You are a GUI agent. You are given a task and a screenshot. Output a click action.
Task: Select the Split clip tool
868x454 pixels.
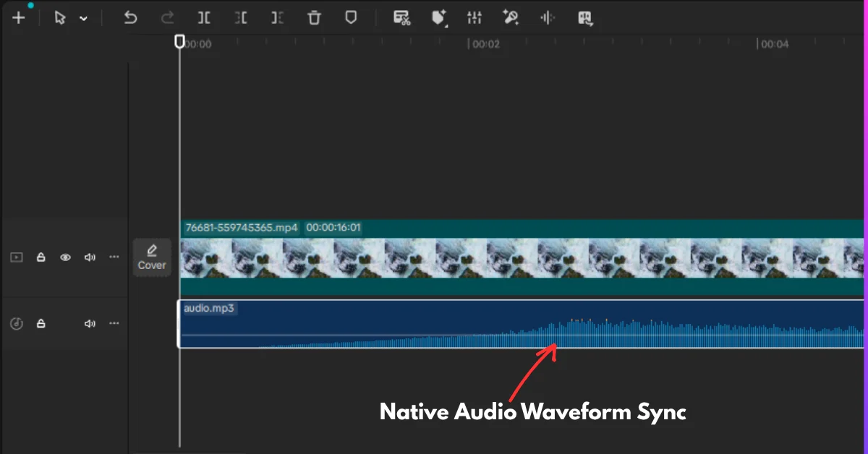204,17
